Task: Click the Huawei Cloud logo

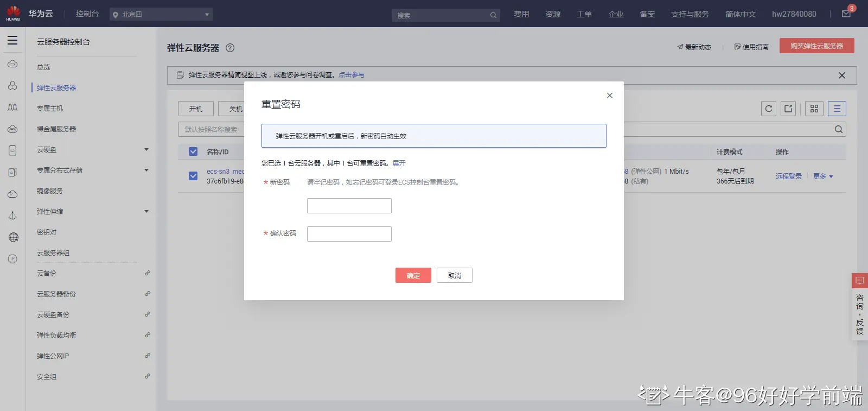Action: [14, 14]
